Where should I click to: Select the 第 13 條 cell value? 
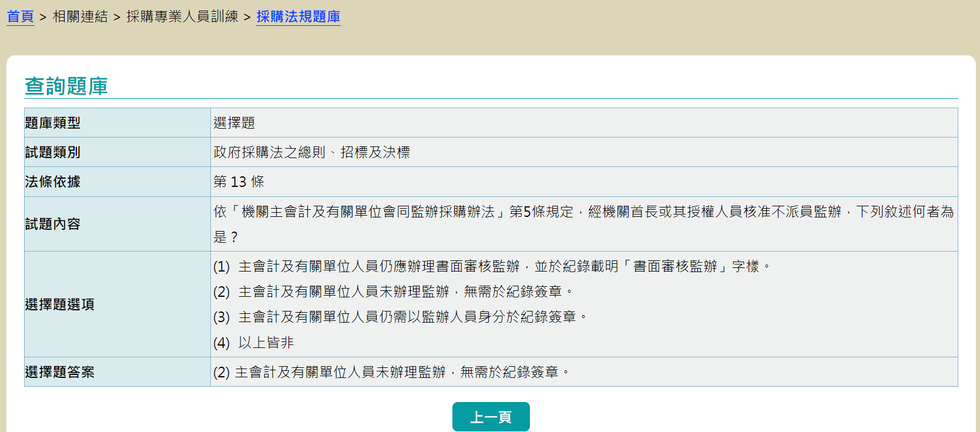[239, 182]
